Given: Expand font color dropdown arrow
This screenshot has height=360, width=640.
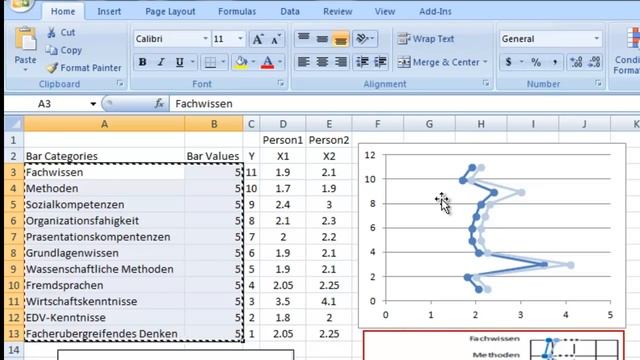Looking at the screenshot, I should pyautogui.click(x=280, y=62).
